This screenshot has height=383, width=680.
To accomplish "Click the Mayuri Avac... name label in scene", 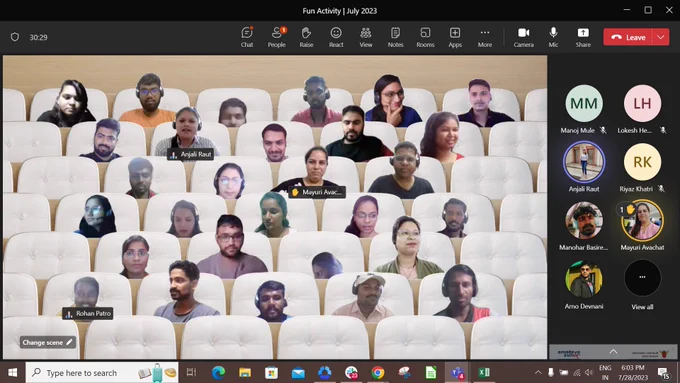I will (x=317, y=192).
